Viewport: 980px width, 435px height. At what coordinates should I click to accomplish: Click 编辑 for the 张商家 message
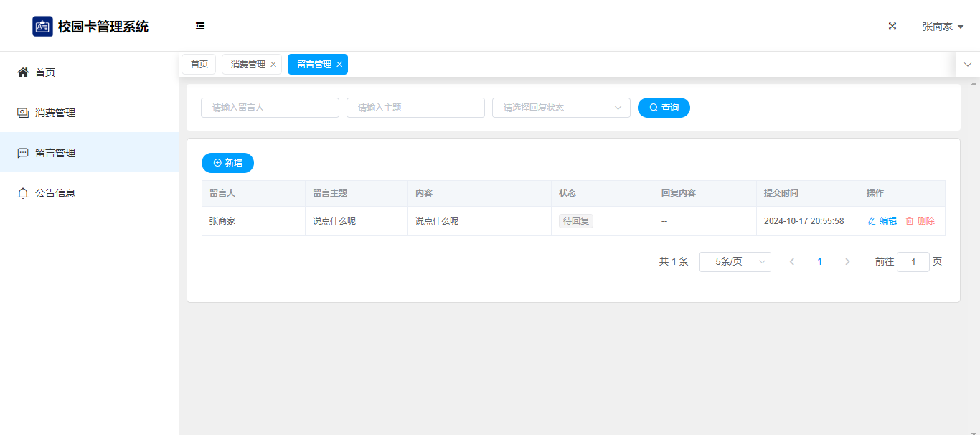click(882, 221)
